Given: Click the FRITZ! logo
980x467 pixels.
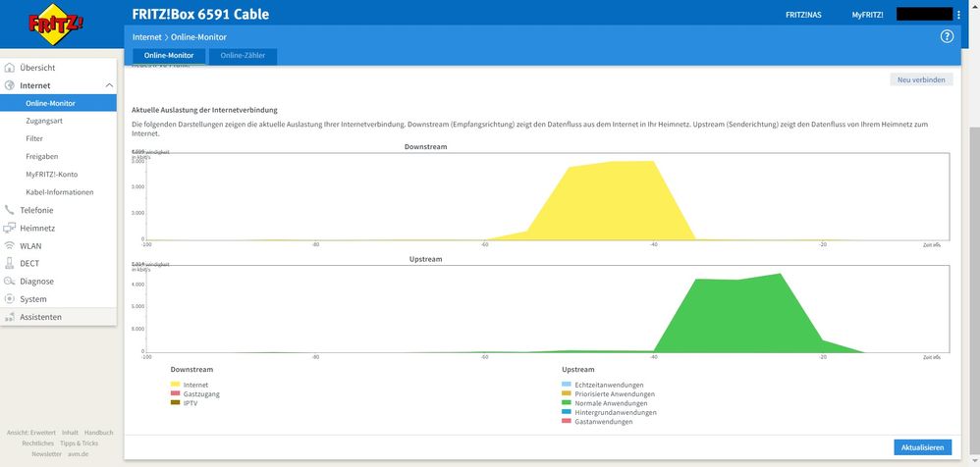Looking at the screenshot, I should pyautogui.click(x=56, y=25).
